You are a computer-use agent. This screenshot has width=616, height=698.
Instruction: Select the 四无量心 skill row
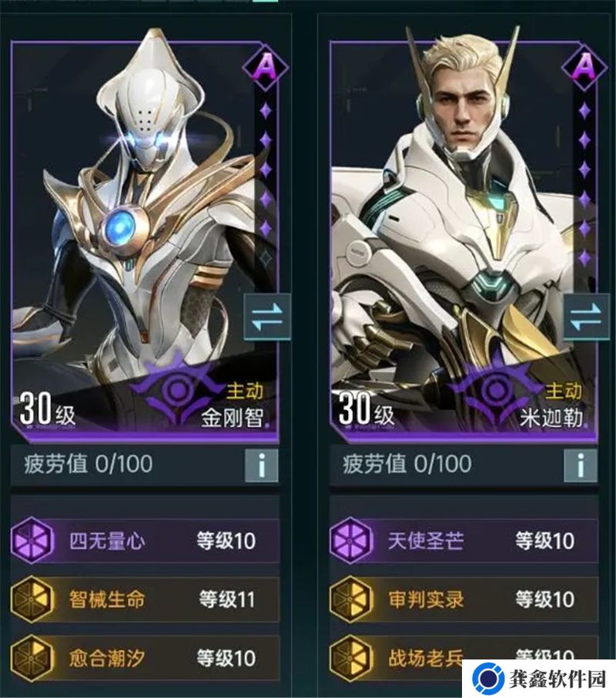[145, 541]
